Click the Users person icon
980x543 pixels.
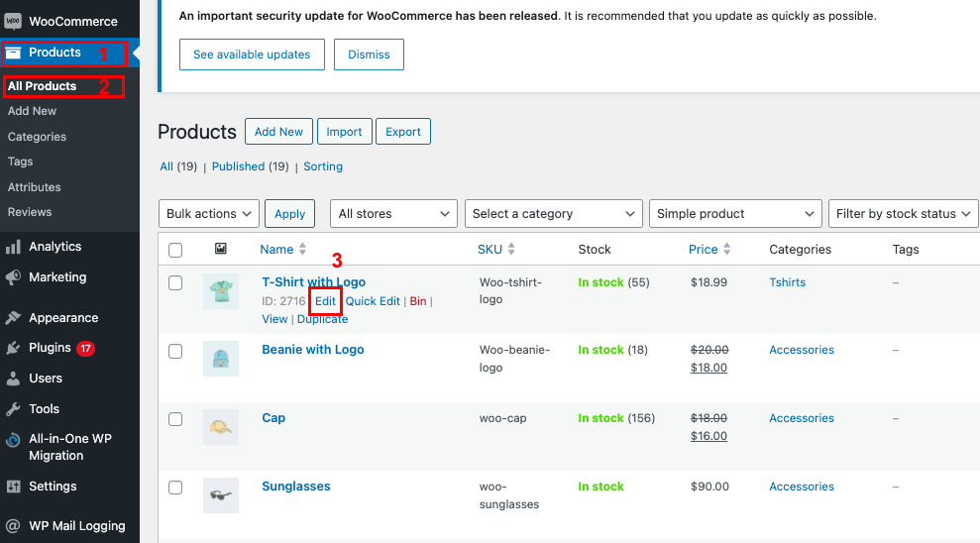[13, 379]
